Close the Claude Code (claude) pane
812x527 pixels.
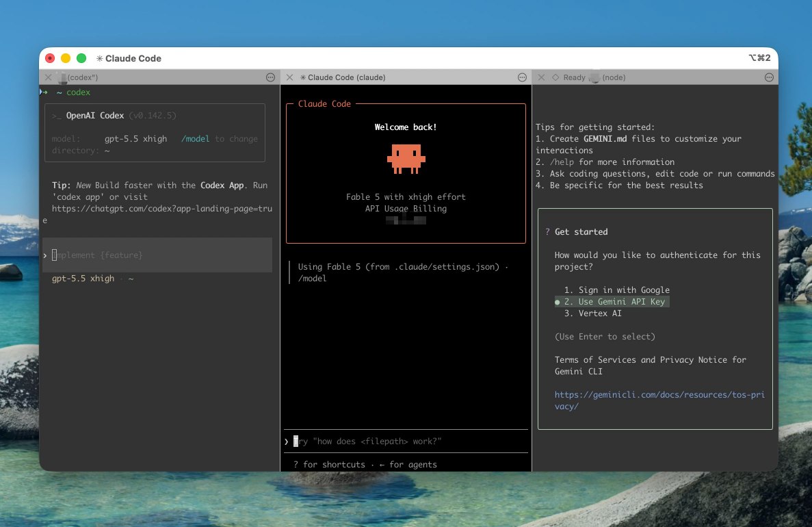point(289,77)
